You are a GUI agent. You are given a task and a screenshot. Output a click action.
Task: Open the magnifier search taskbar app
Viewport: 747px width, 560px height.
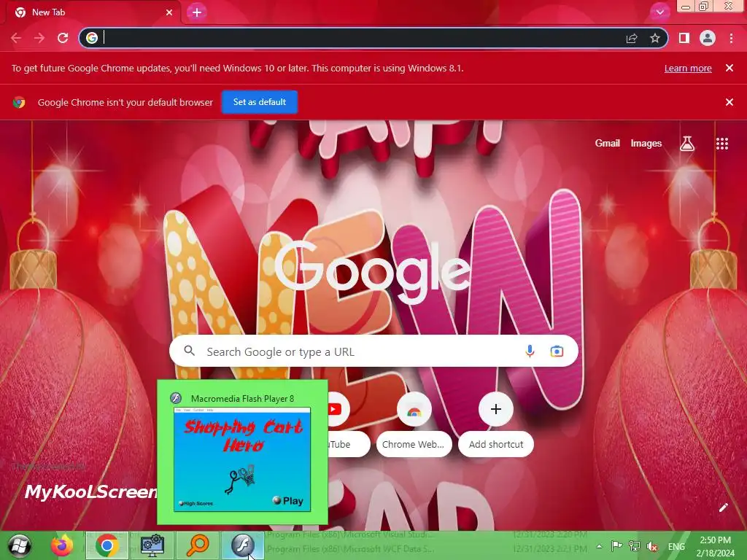197,545
